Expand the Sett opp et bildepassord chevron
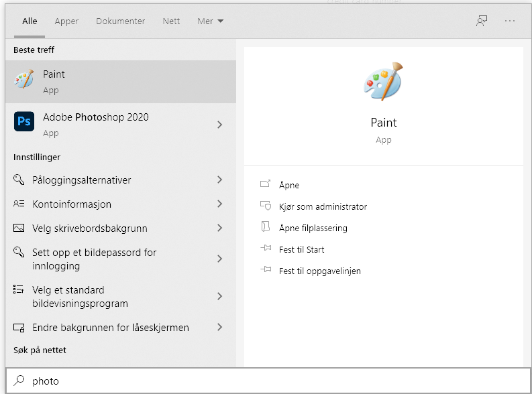Screen dimensions: 532x394 pyautogui.click(x=219, y=259)
